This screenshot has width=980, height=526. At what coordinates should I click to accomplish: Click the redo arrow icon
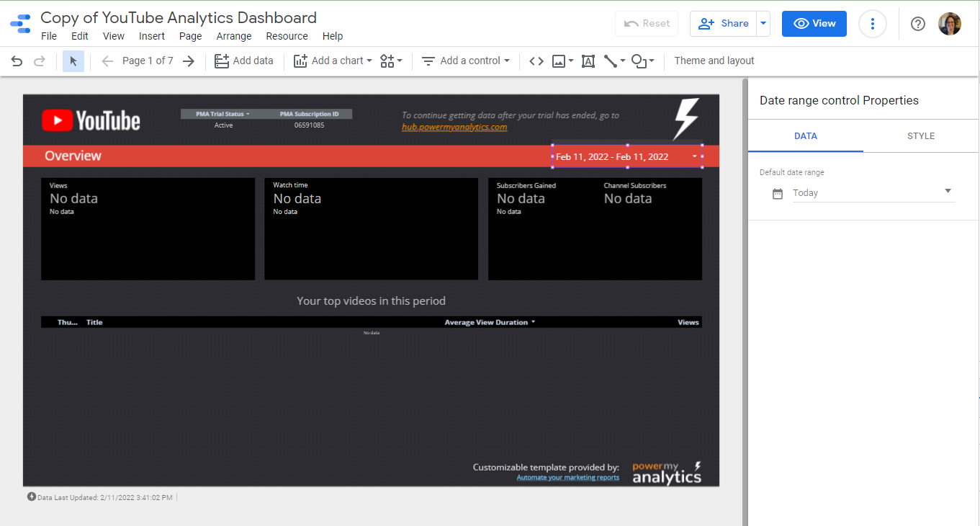[x=40, y=61]
